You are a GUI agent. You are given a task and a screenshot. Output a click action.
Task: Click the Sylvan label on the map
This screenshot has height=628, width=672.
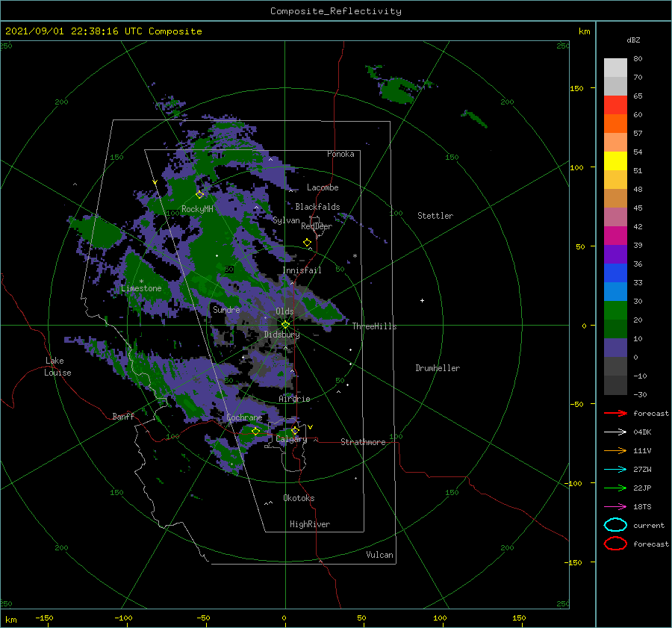point(286,220)
